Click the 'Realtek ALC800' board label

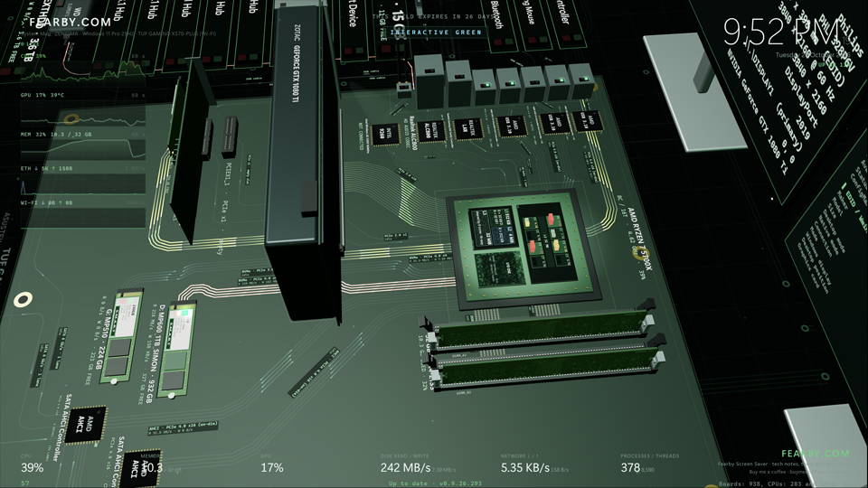tap(413, 134)
